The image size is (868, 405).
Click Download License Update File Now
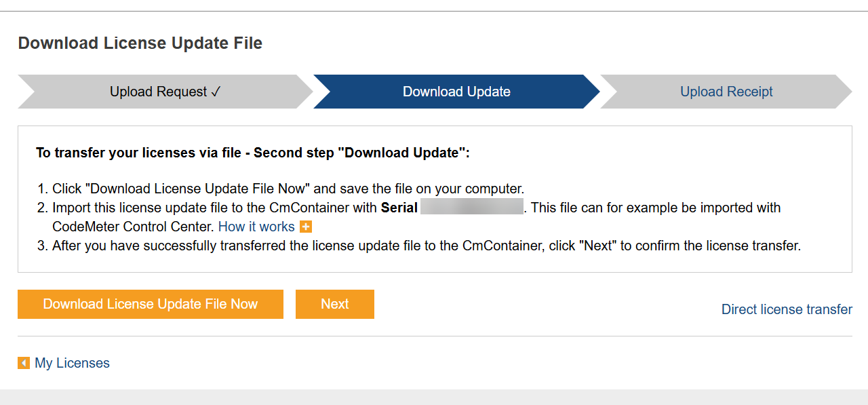(x=150, y=304)
